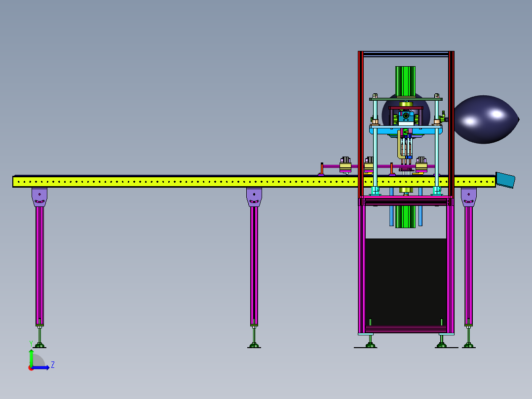Select the blue discharge chute at conveyor end
The image size is (532, 399).
505,180
